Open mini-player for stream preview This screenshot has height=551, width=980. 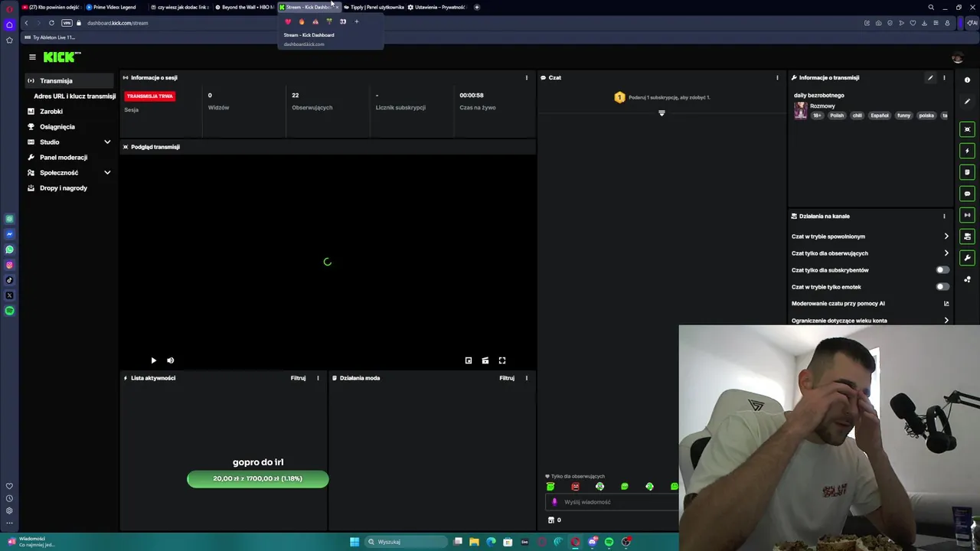tap(469, 360)
